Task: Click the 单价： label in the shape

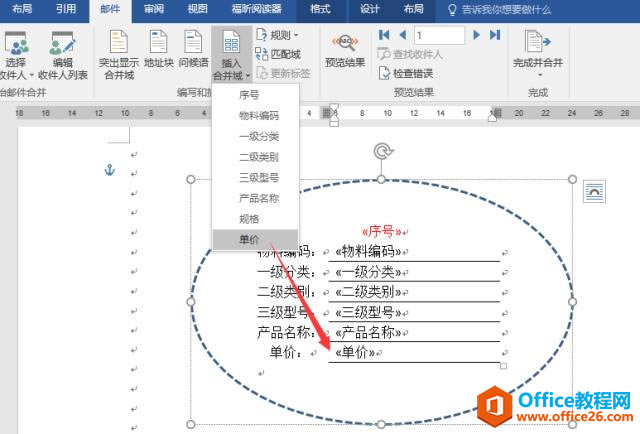Action: point(287,352)
